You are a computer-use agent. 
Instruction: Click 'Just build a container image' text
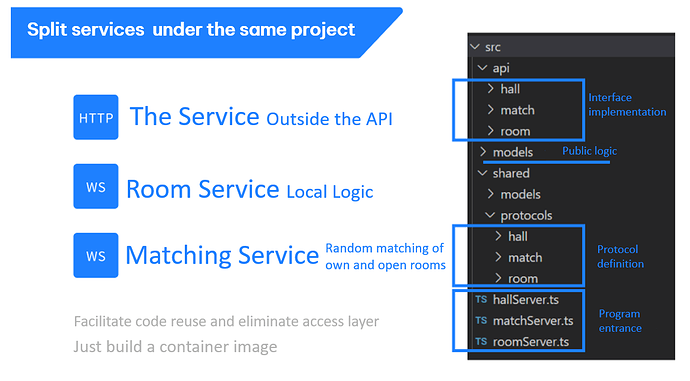175,347
